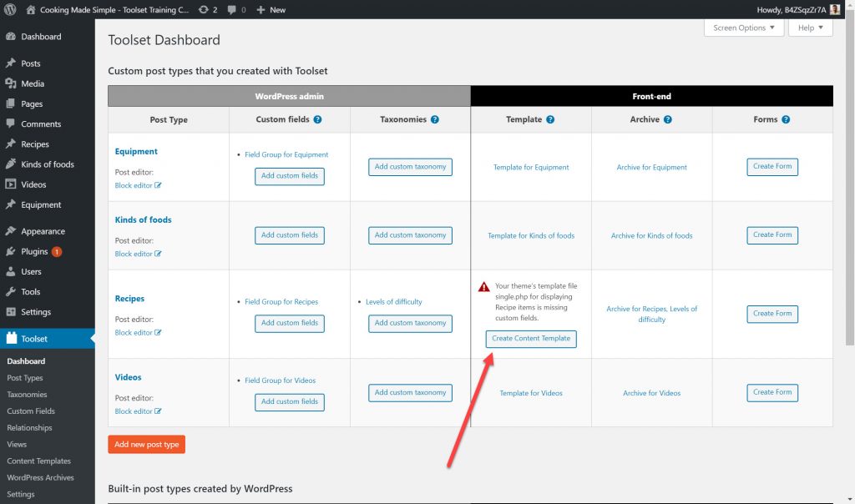Open Post Types under Toolset submenu
The image size is (855, 504).
pyautogui.click(x=24, y=378)
